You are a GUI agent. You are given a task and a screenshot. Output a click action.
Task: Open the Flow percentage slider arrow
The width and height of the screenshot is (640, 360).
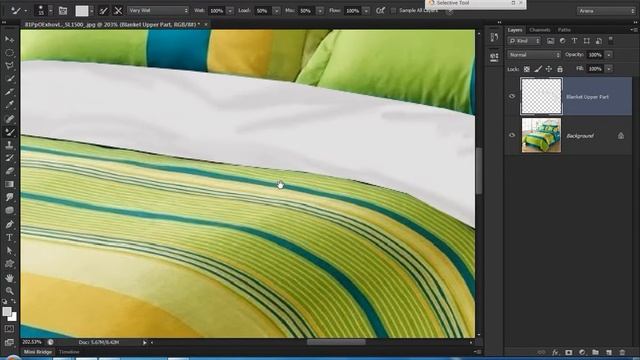click(x=366, y=11)
